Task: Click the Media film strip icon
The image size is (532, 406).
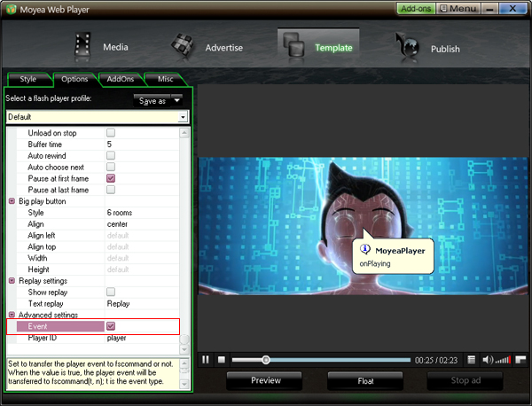Action: 82,45
